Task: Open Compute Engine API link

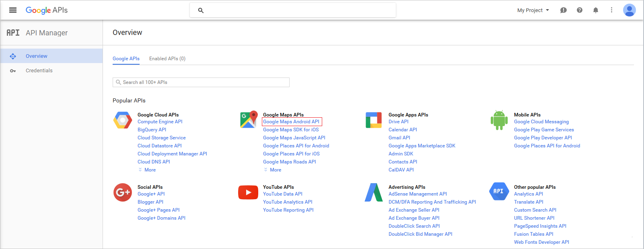Action: click(160, 122)
